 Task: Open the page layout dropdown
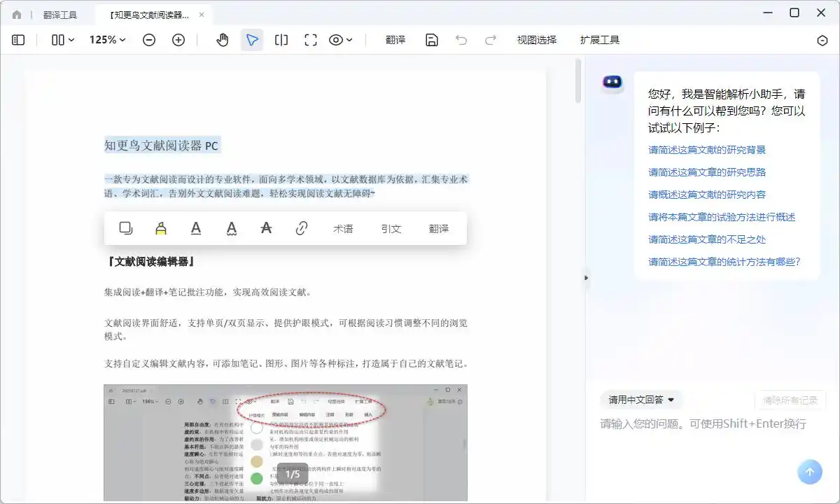pyautogui.click(x=62, y=40)
